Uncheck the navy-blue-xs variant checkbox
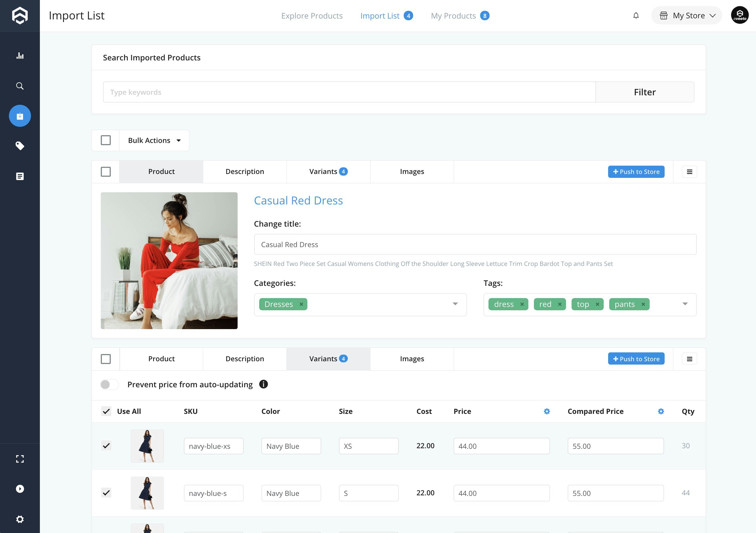756x533 pixels. click(x=106, y=446)
